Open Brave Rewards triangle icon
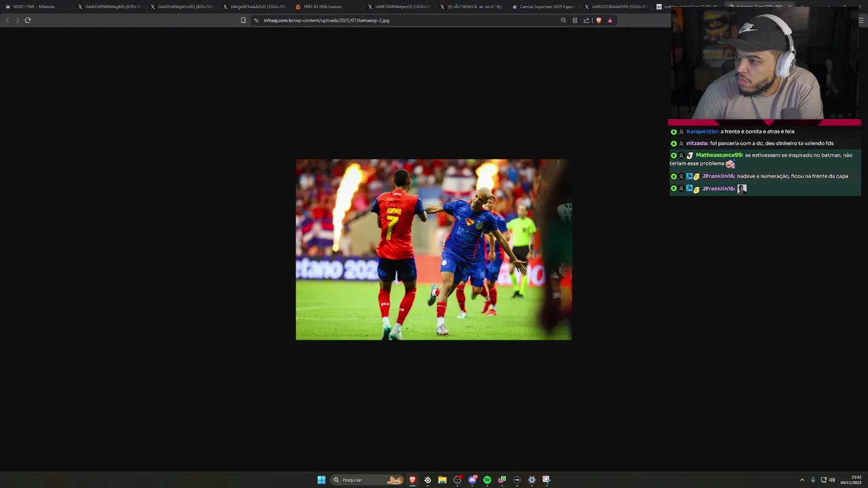This screenshot has width=868, height=488. (610, 20)
